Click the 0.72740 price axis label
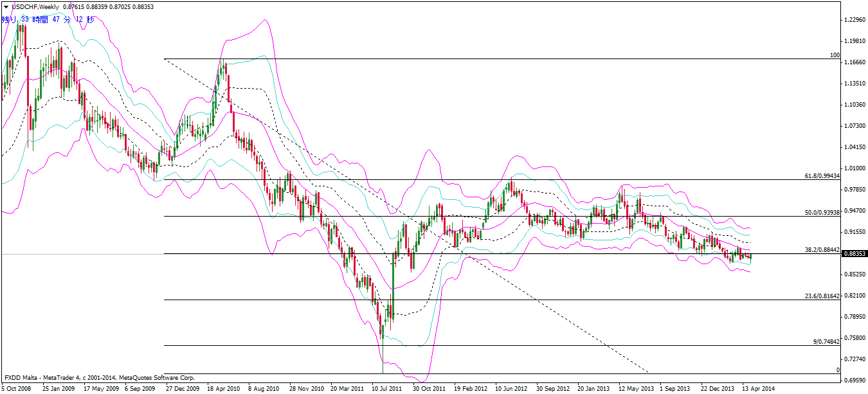 pos(854,359)
